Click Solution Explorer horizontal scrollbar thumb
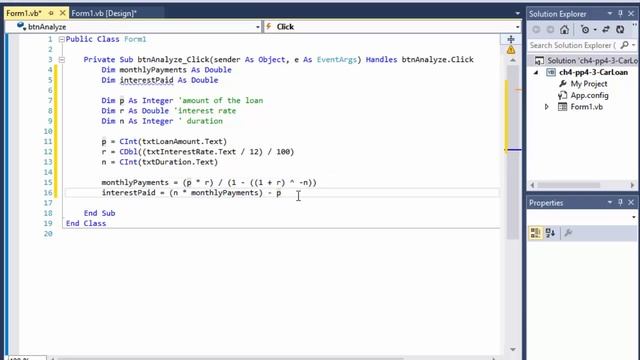Image resolution: width=640 pixels, height=360 pixels. [x=569, y=185]
